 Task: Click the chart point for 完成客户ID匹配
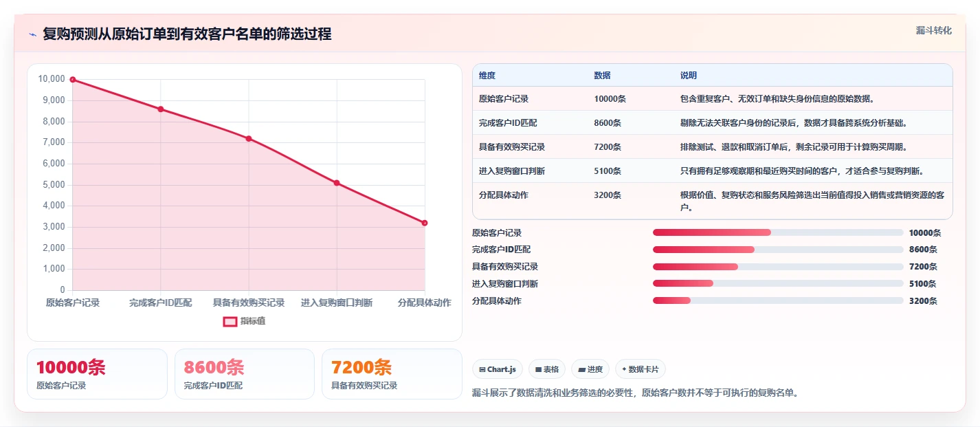point(161,109)
